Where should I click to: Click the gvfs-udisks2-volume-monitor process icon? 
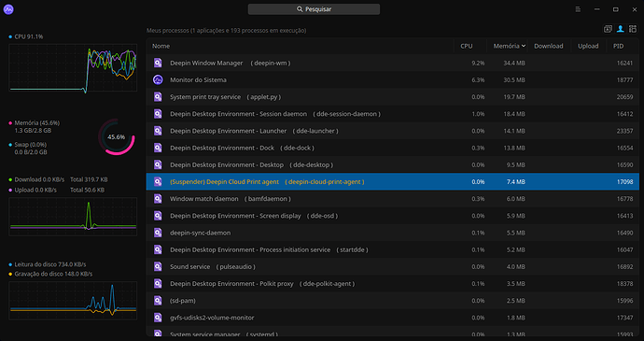coord(158,318)
